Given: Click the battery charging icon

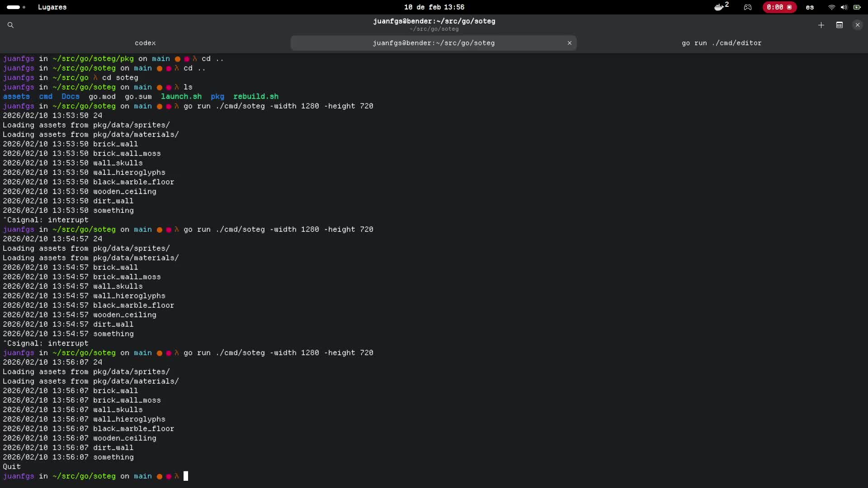Looking at the screenshot, I should click(857, 7).
